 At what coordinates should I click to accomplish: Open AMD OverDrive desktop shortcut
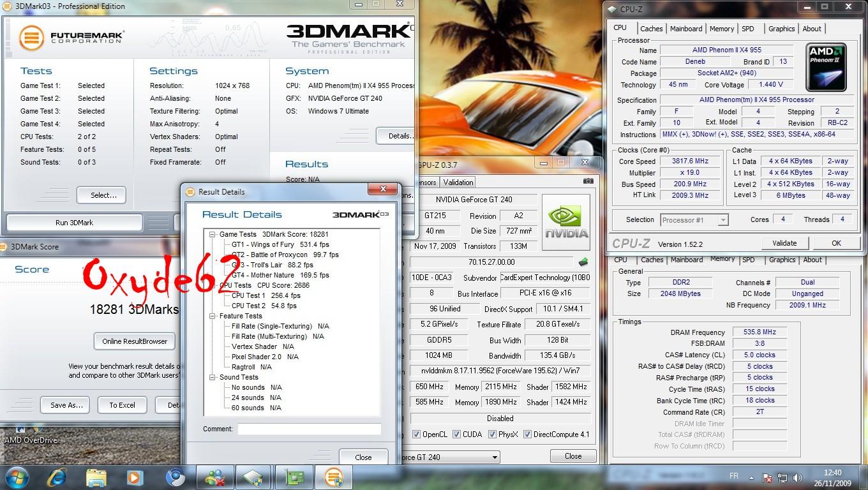pyautogui.click(x=30, y=435)
